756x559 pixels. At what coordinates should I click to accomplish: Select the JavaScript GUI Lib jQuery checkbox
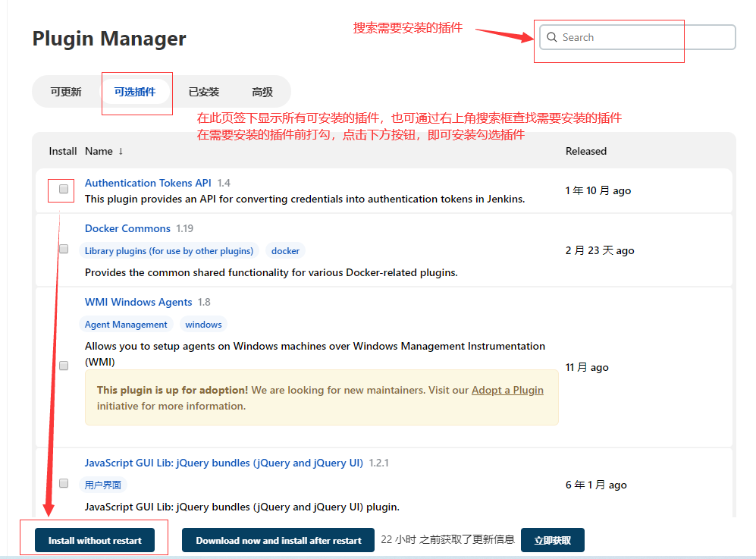64,483
